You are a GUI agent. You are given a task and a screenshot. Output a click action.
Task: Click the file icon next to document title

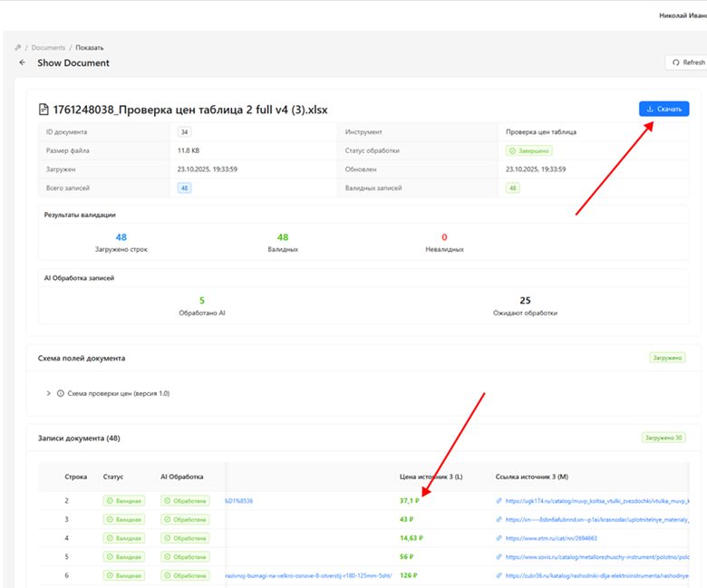coord(43,110)
